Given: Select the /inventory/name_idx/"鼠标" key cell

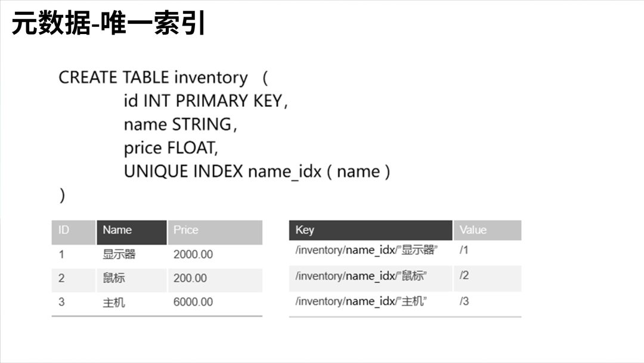Looking at the screenshot, I should click(x=361, y=276).
